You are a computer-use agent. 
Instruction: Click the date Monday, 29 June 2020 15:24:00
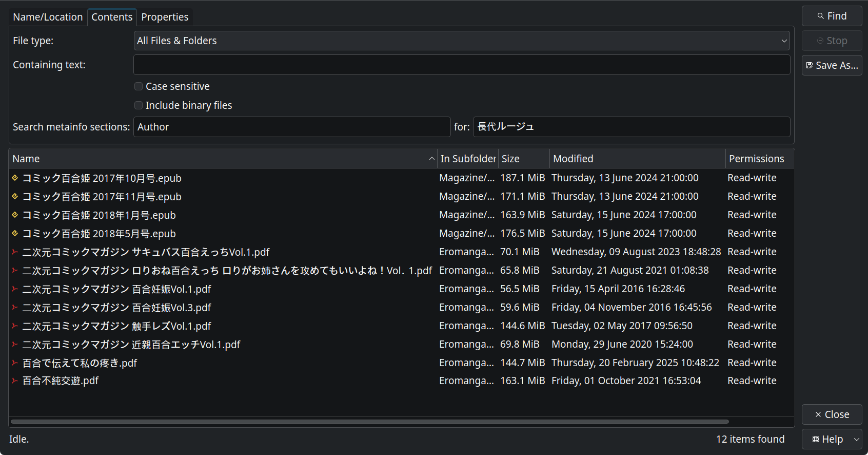622,344
